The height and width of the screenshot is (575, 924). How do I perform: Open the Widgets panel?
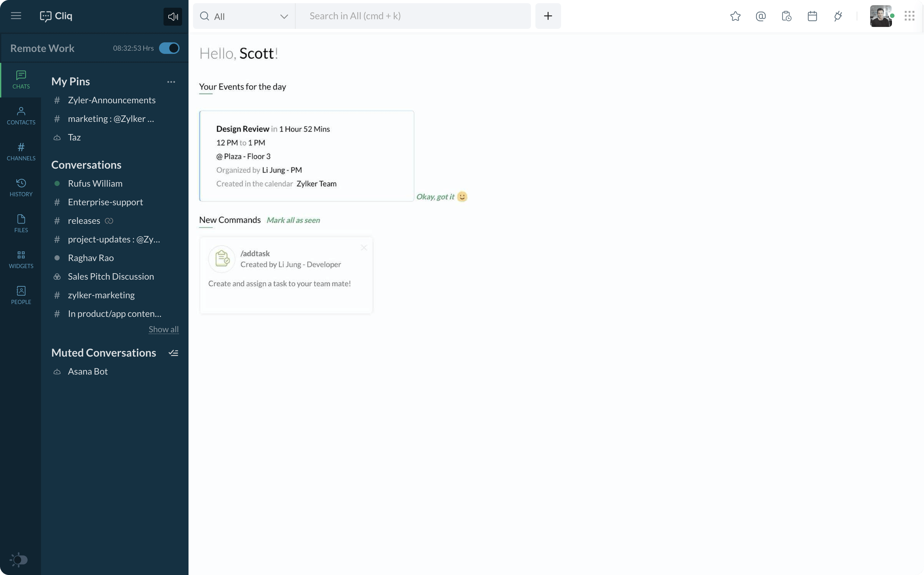point(21,259)
